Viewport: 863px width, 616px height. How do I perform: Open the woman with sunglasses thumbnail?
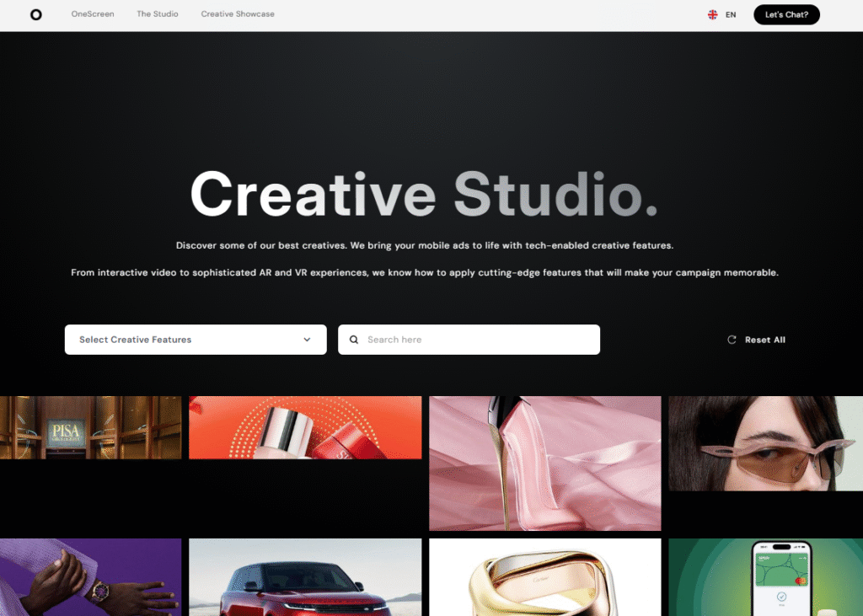(x=765, y=443)
